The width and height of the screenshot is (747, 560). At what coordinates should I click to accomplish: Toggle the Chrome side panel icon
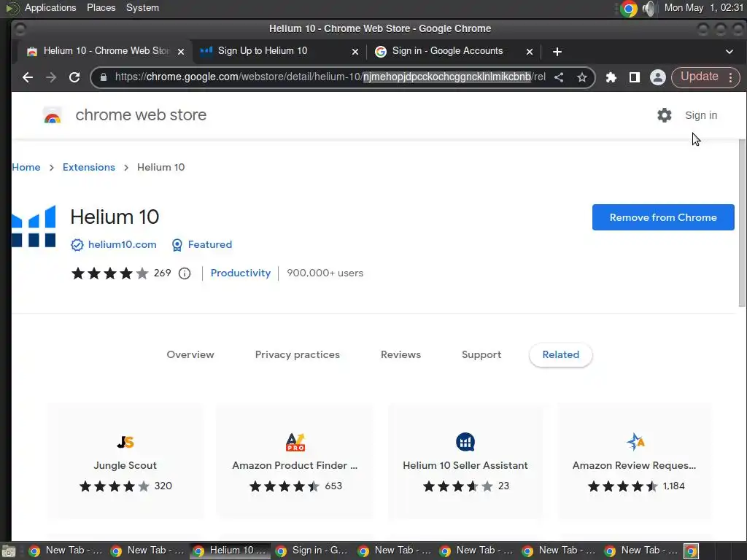click(x=634, y=77)
